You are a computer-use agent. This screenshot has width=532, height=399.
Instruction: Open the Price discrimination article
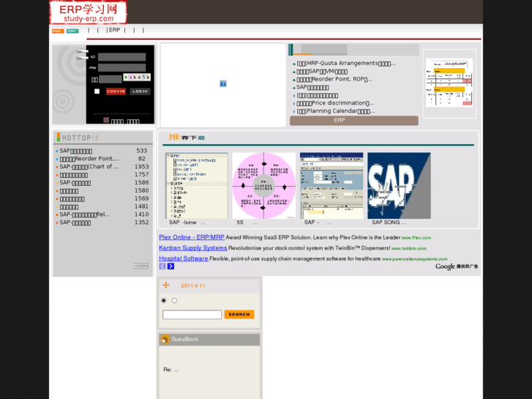click(x=335, y=103)
